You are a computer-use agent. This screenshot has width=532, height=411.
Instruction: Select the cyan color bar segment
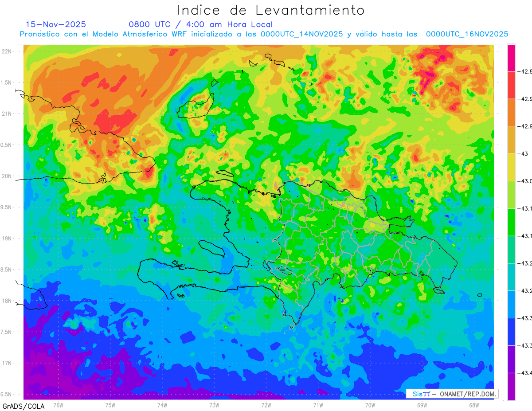click(x=511, y=277)
